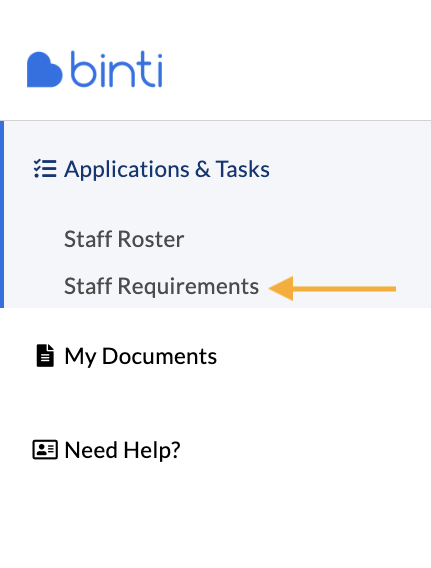
Task: Return home via the Binti logo
Action: click(x=95, y=69)
